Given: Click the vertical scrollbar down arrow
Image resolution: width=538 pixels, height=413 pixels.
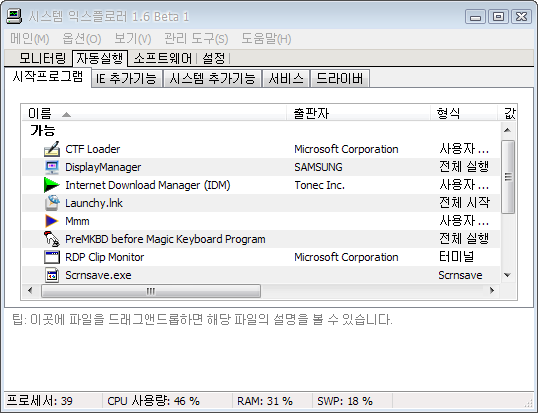Looking at the screenshot, I should pyautogui.click(x=507, y=275).
